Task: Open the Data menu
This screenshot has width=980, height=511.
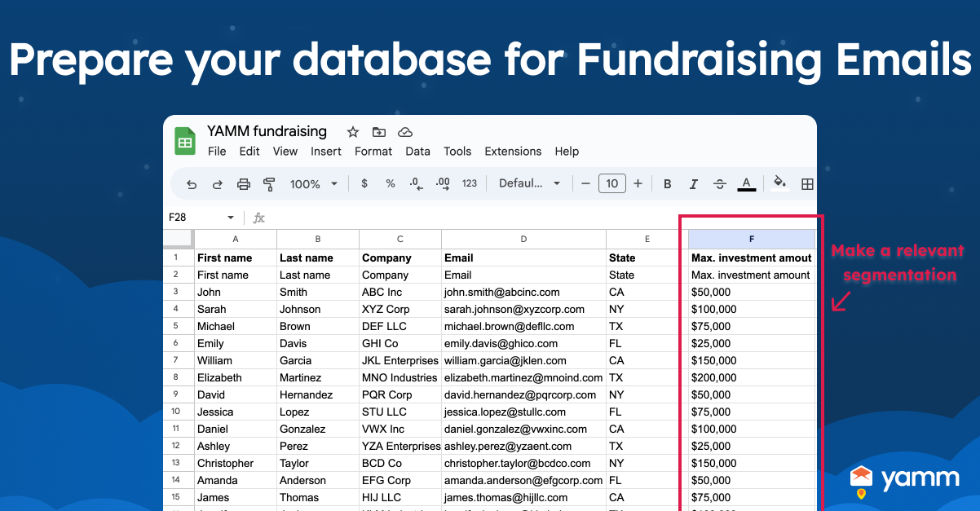Action: (x=417, y=152)
